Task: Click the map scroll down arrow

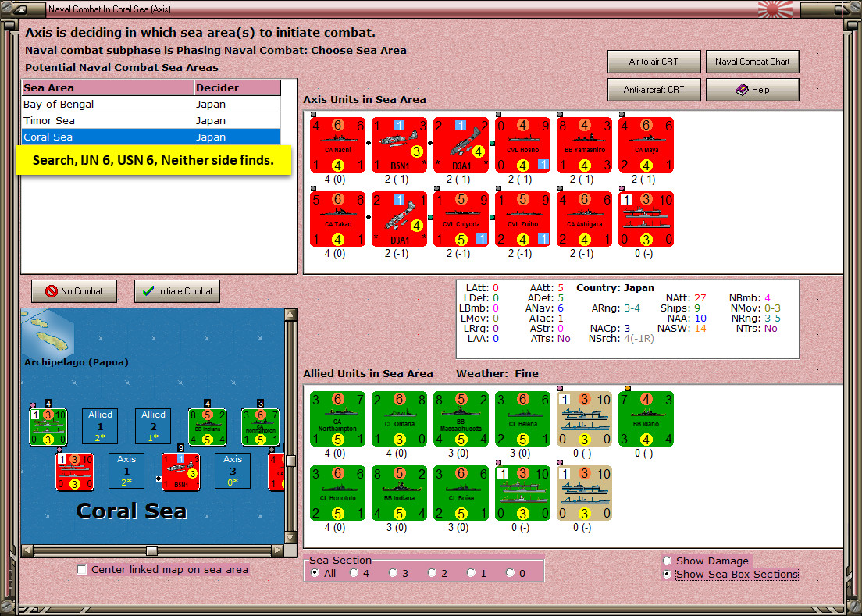Action: coord(290,537)
